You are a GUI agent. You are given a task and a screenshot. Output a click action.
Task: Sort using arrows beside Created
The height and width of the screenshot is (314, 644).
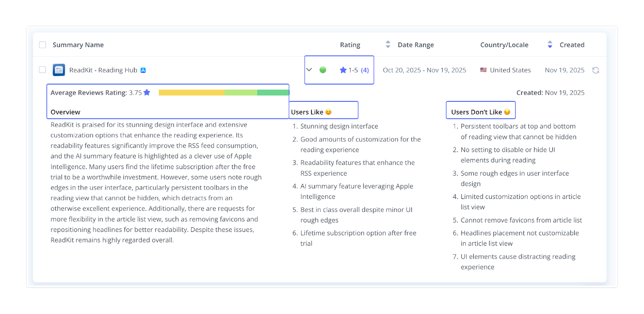pyautogui.click(x=550, y=44)
